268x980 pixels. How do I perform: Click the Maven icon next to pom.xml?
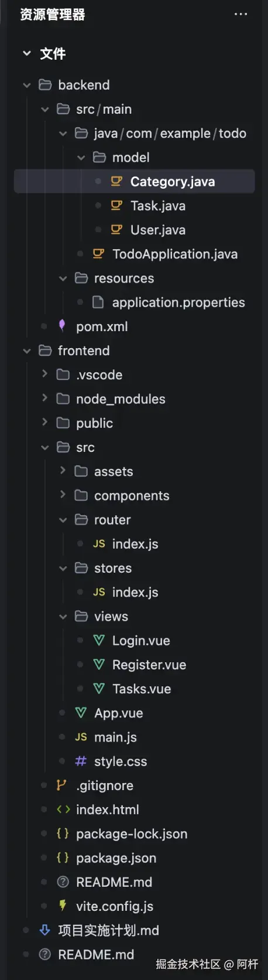pyautogui.click(x=62, y=325)
